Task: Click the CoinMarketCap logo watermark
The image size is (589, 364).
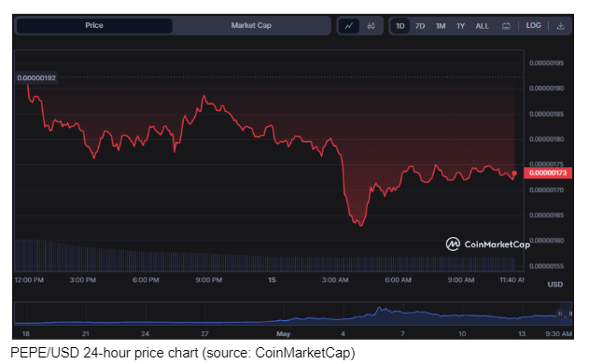Action: [488, 245]
